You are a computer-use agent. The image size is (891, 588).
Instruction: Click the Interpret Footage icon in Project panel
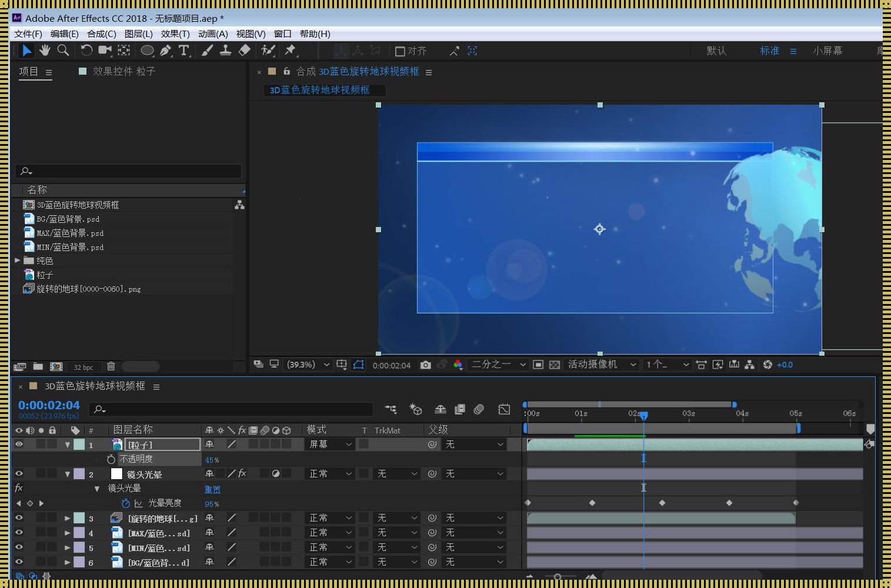point(20,366)
